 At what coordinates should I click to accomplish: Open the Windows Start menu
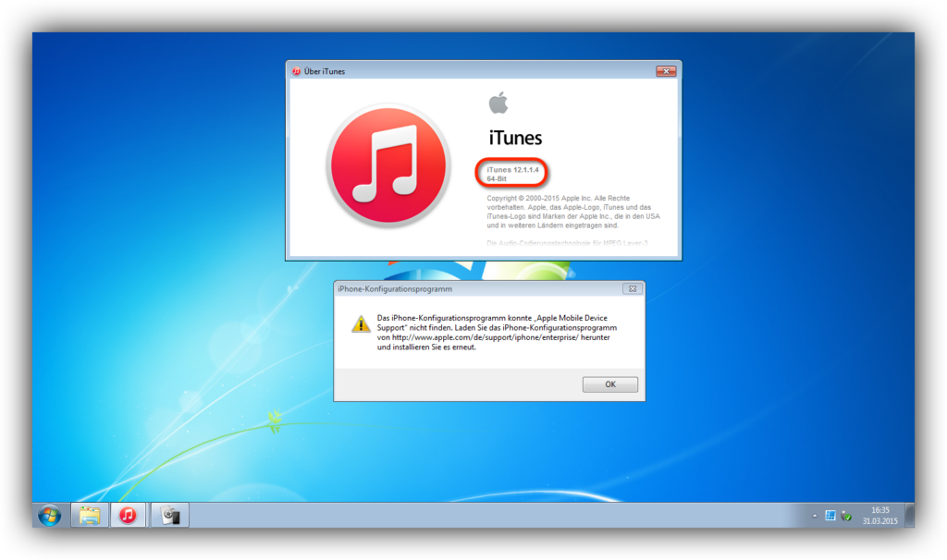point(50,516)
